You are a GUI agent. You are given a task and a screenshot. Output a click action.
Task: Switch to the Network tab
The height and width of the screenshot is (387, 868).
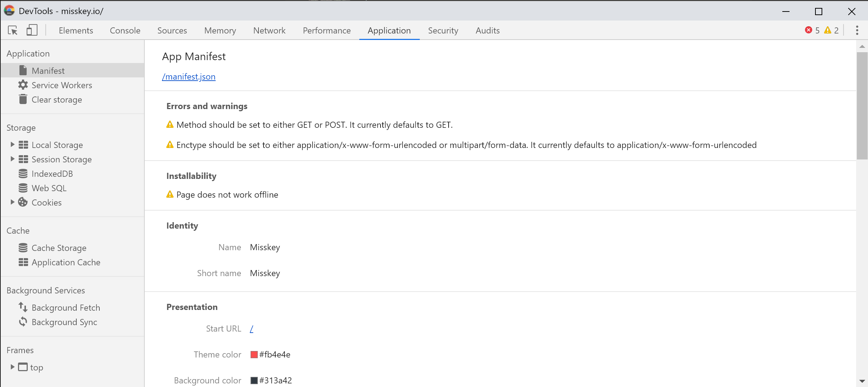269,31
